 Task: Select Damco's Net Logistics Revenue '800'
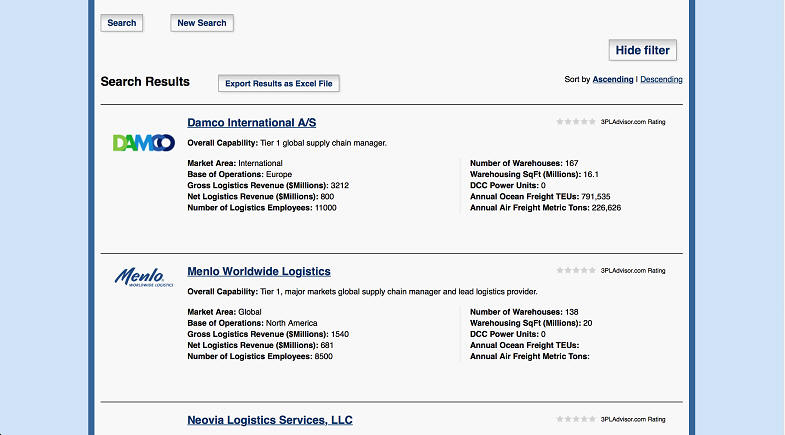(327, 197)
